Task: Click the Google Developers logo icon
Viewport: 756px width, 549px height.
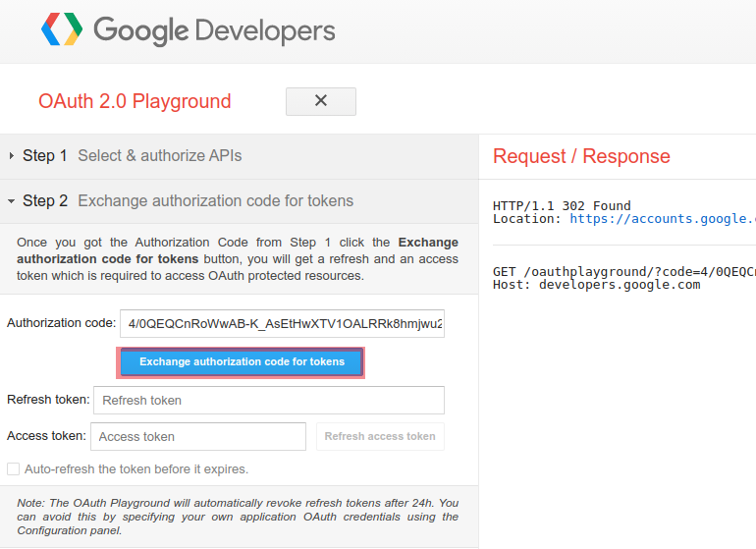Action: (62, 29)
